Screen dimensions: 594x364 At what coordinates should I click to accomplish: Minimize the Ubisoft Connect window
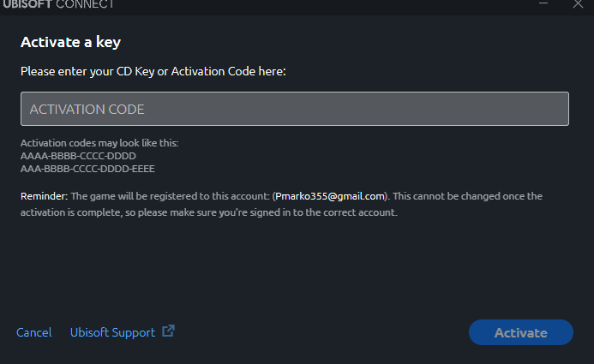pyautogui.click(x=543, y=3)
